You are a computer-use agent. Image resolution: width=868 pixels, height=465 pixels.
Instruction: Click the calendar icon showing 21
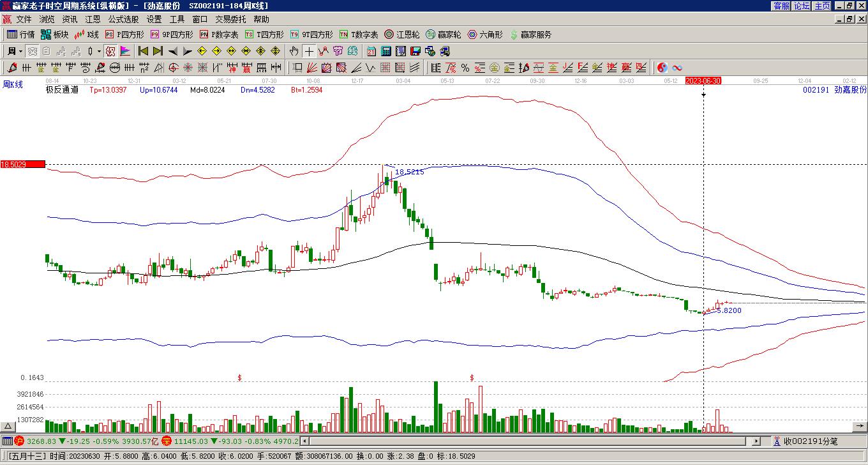pyautogui.click(x=371, y=51)
